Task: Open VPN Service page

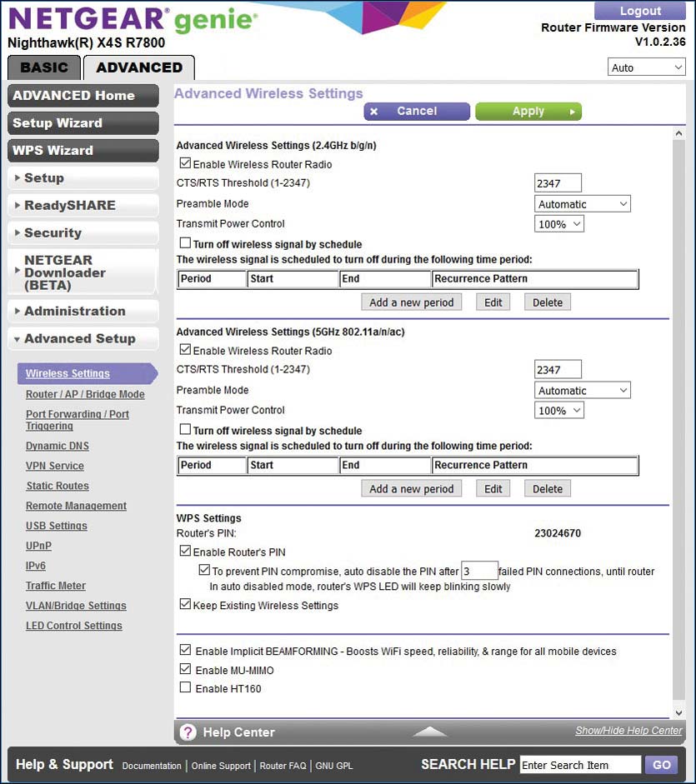Action: (x=54, y=466)
